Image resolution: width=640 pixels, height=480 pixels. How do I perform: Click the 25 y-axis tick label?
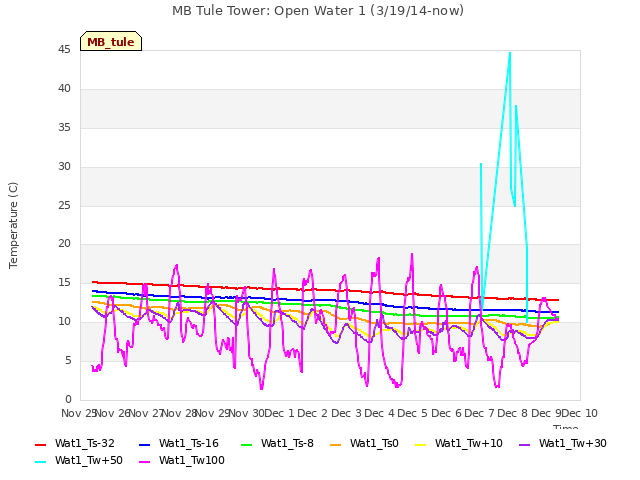pos(64,205)
